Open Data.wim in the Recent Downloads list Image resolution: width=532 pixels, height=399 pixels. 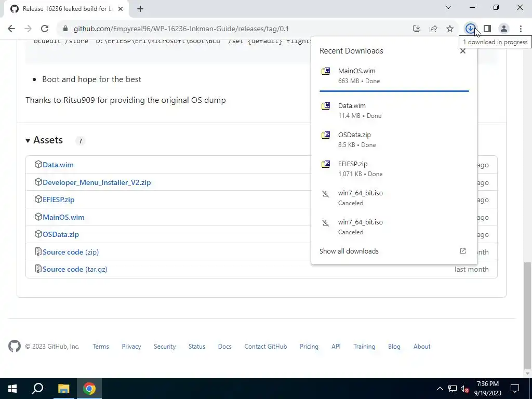click(394, 111)
